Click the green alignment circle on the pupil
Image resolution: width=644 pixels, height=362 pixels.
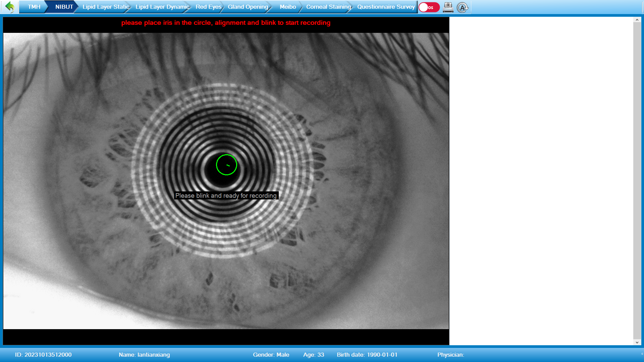(x=227, y=165)
